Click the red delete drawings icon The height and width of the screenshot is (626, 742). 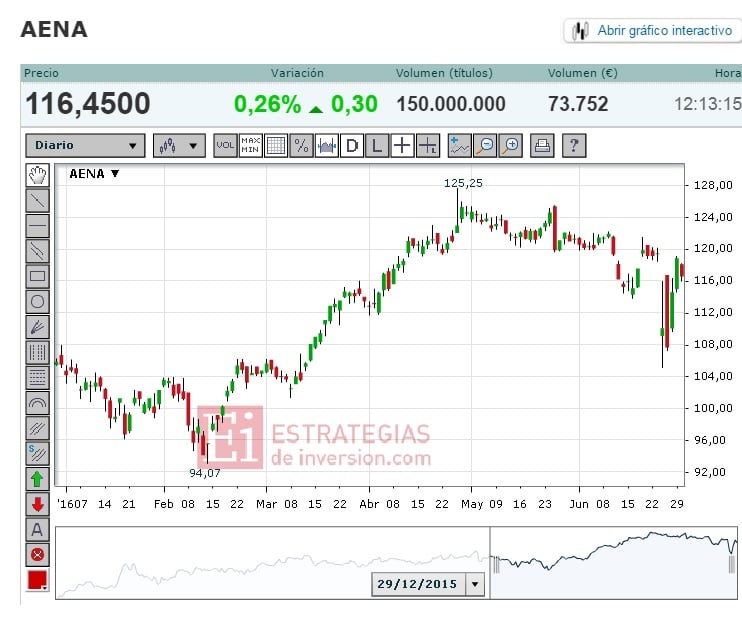(37, 555)
